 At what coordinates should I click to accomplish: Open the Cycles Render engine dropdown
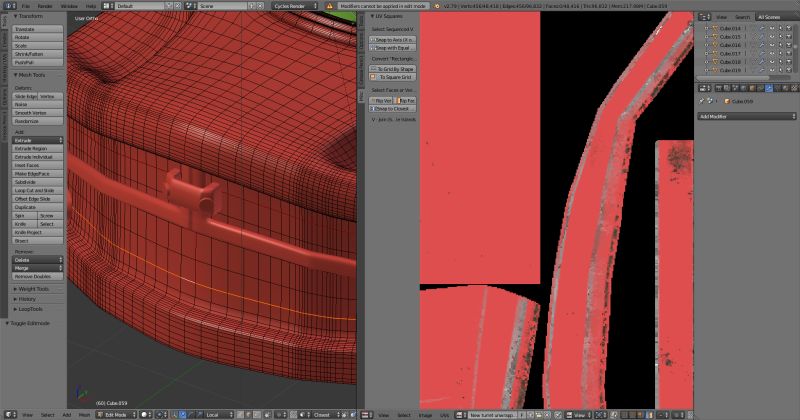pyautogui.click(x=294, y=6)
